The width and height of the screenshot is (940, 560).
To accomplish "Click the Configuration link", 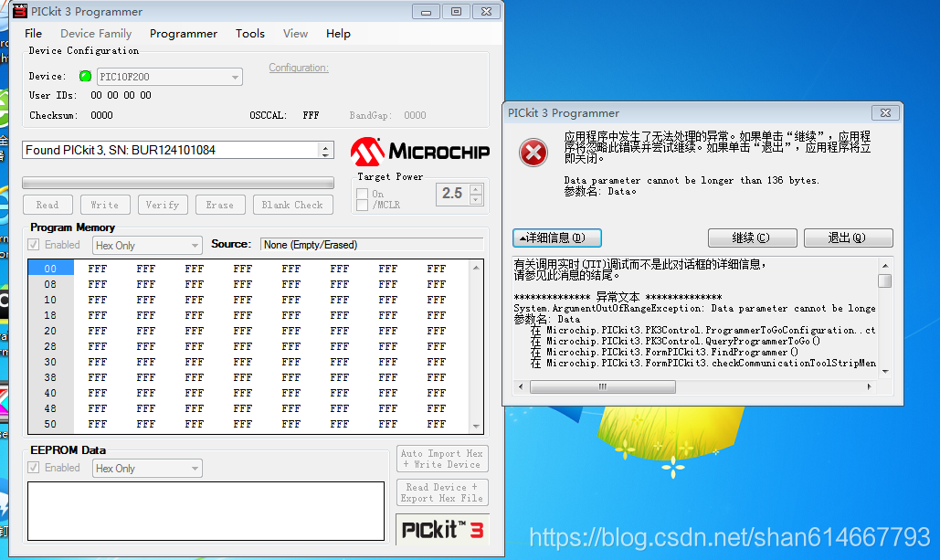I will tap(299, 68).
